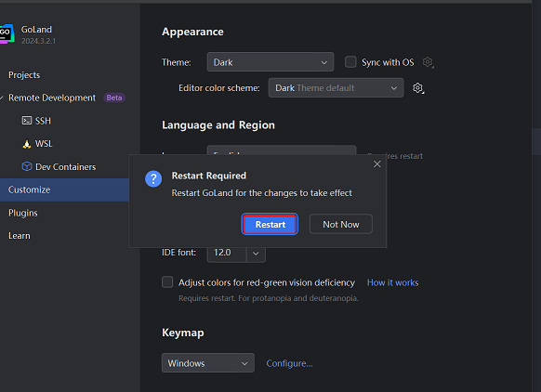Open the Theme dropdown
Screen dimensions: 541x392
[270, 62]
